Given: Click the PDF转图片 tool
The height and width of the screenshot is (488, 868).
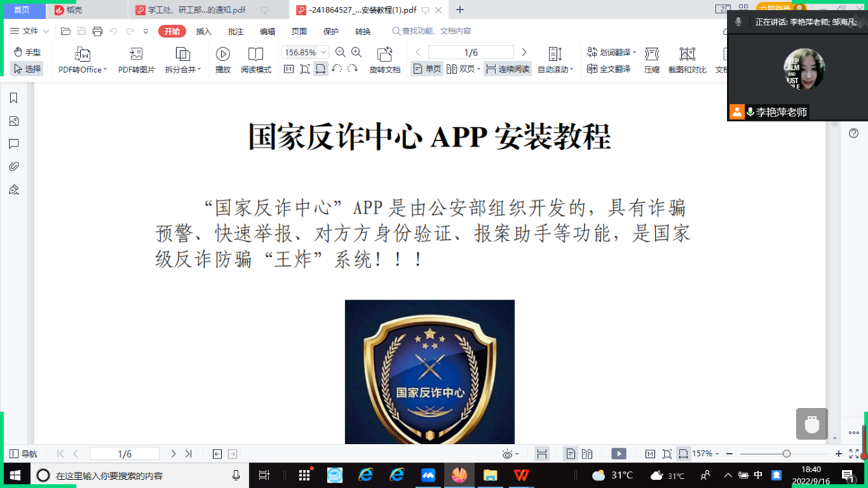Looking at the screenshot, I should point(136,60).
